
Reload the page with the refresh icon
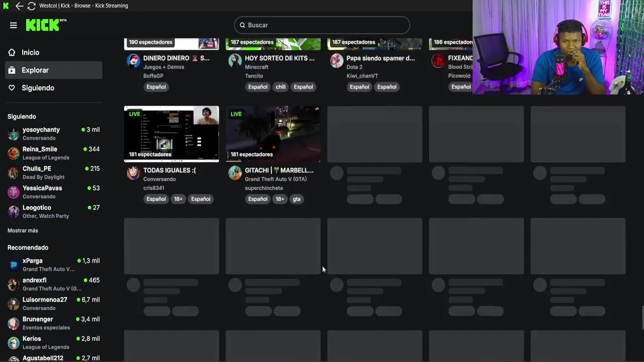tap(31, 6)
